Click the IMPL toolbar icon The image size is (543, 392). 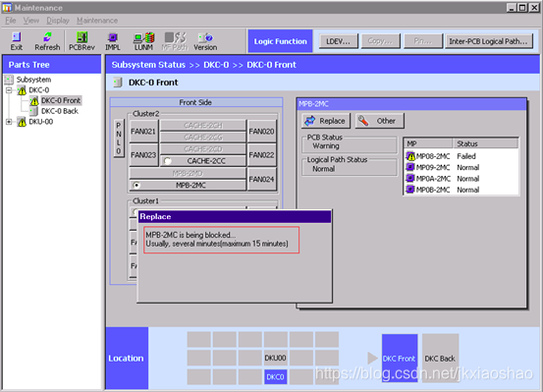point(113,41)
